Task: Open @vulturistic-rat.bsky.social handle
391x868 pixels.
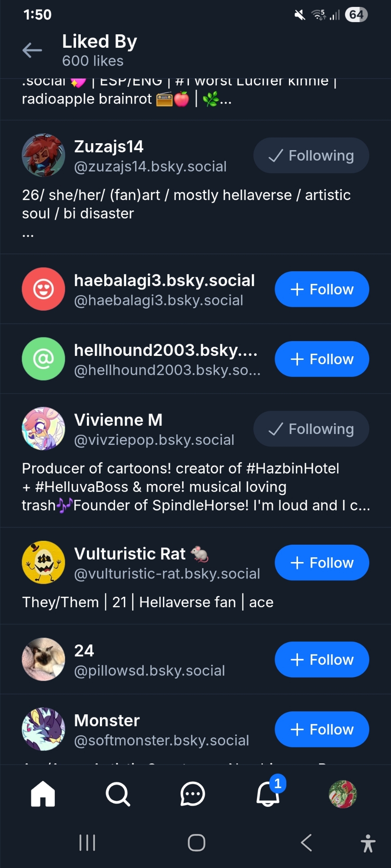Action: coord(167,574)
